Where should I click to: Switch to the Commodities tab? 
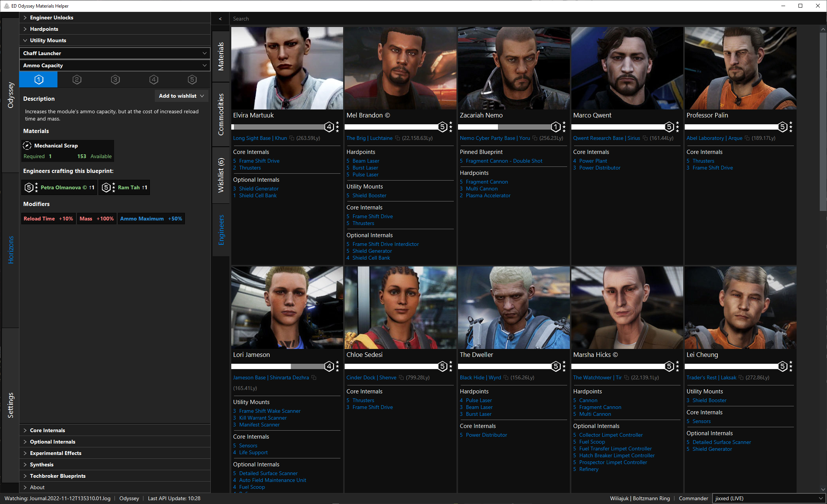coord(221,114)
